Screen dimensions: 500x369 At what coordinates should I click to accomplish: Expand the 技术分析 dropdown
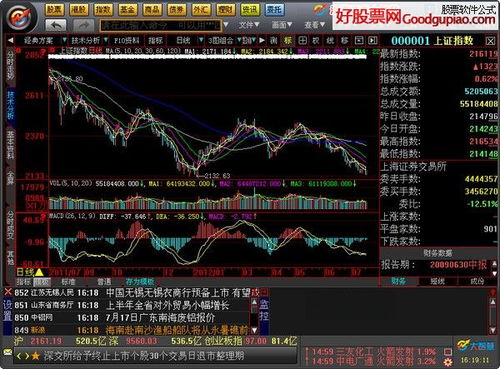pos(106,41)
